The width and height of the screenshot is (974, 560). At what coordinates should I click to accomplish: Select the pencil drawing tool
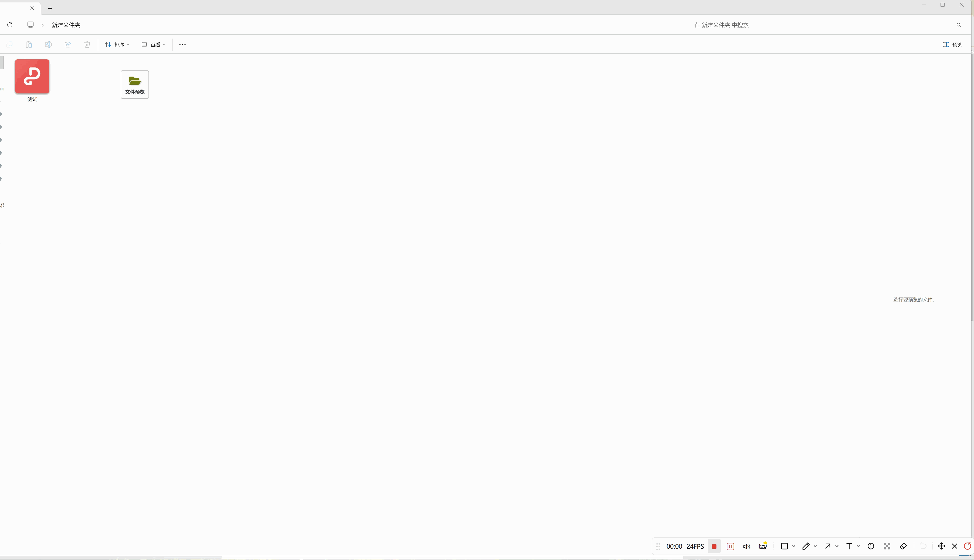click(806, 546)
